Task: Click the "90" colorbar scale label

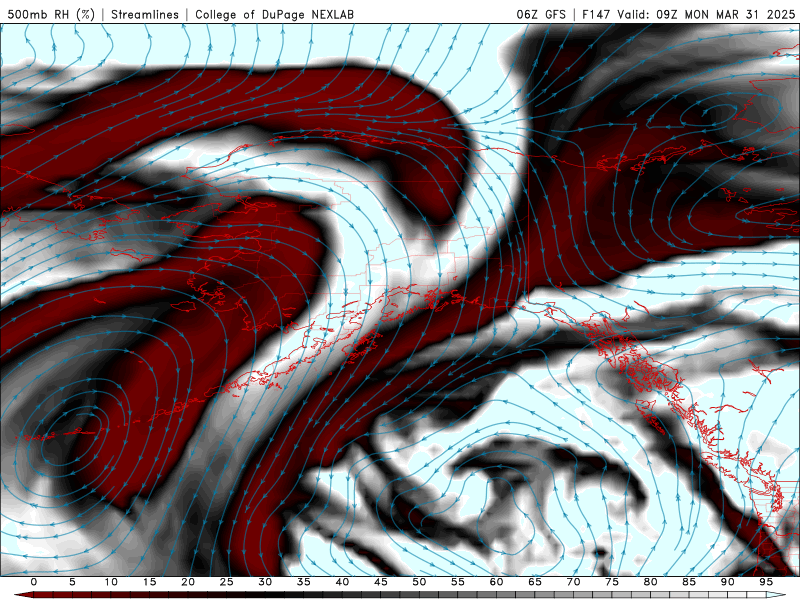Action: [727, 582]
